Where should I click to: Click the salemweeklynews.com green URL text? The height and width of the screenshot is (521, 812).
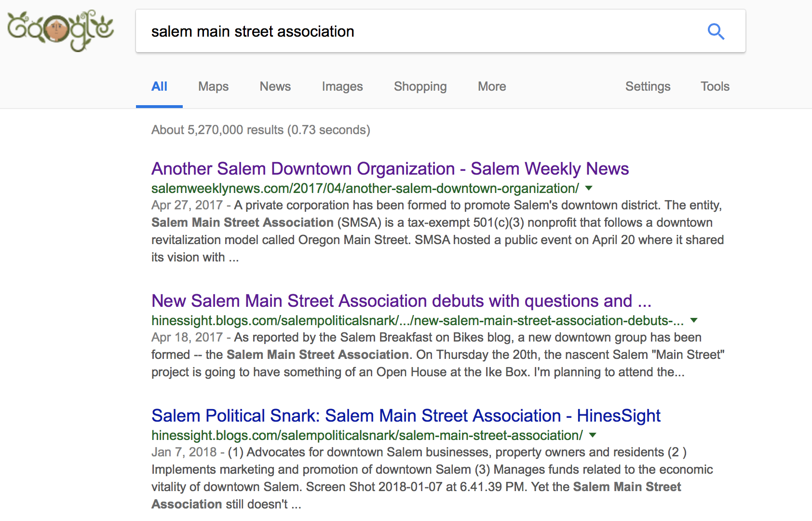pyautogui.click(x=365, y=189)
